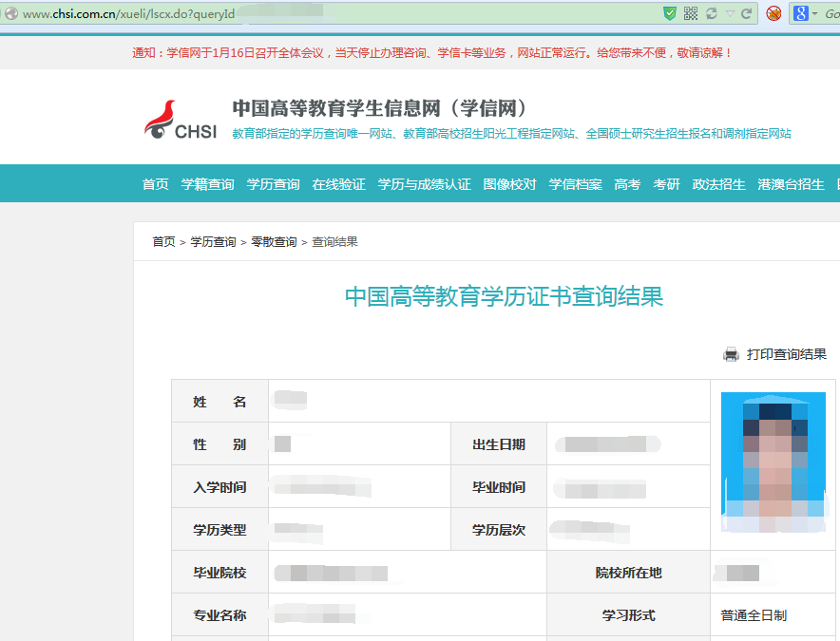840x641 pixels.
Task: Click the blue site tagline under the title
Action: (511, 133)
